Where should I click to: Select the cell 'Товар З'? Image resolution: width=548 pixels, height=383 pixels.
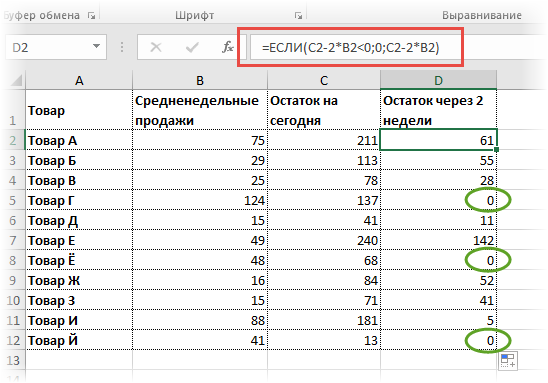(79, 300)
